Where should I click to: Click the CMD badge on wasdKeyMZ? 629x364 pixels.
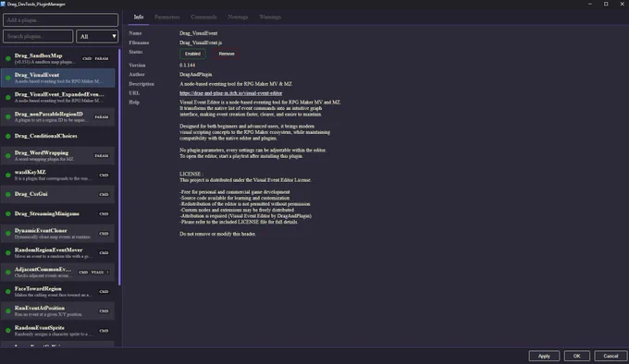click(x=104, y=175)
